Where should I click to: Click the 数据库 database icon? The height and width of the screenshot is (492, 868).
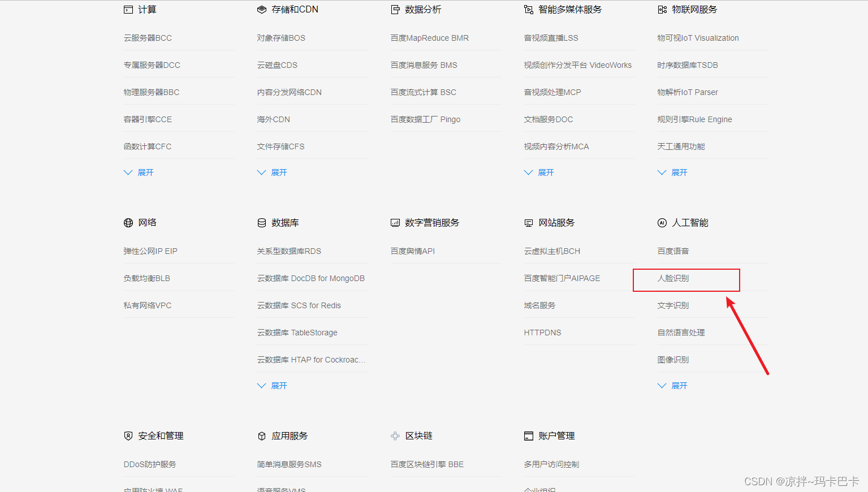click(x=262, y=223)
